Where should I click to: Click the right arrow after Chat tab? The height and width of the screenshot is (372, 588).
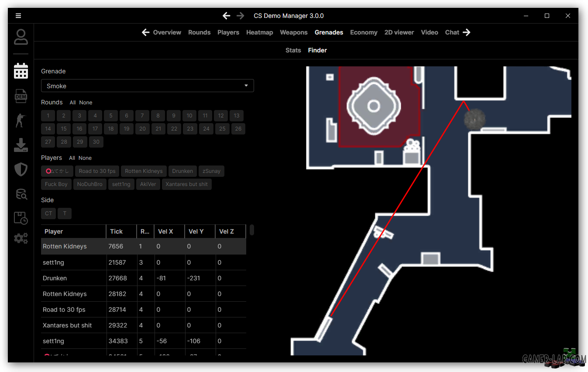pos(467,32)
